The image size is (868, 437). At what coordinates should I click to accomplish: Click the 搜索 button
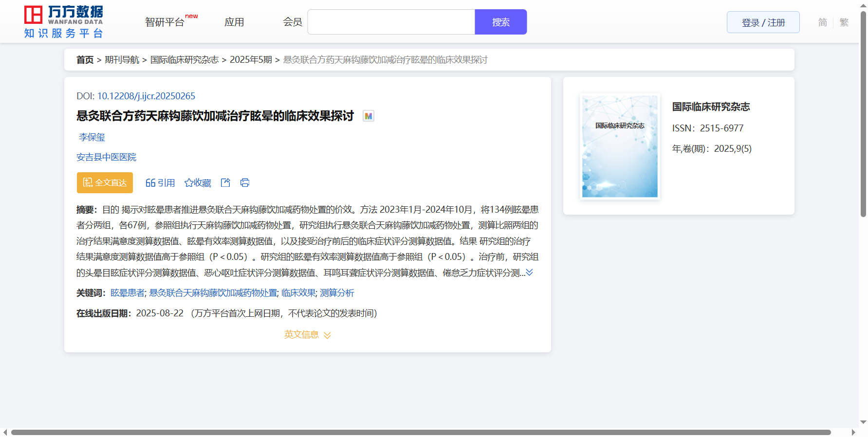click(500, 22)
